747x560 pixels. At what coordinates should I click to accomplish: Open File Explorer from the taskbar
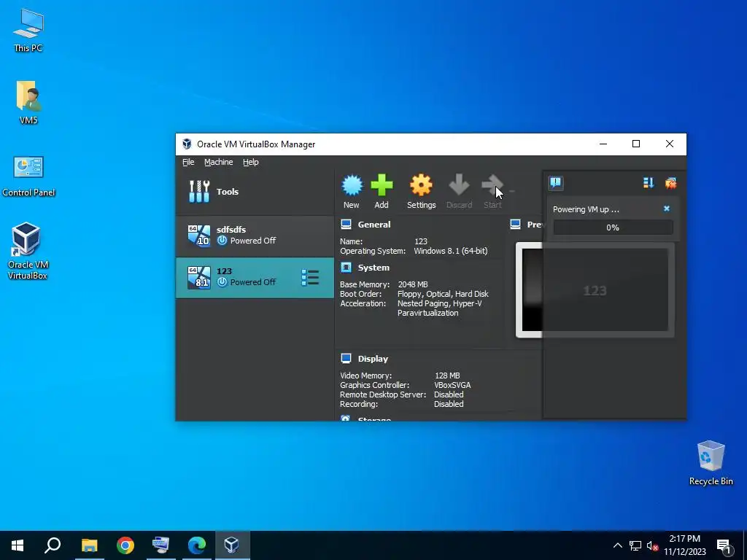coord(89,545)
